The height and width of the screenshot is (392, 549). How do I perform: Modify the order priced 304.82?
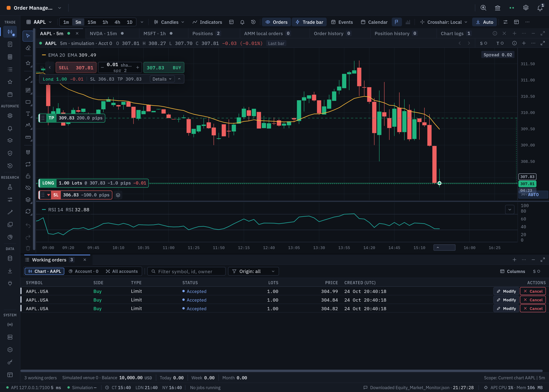[x=506, y=309]
